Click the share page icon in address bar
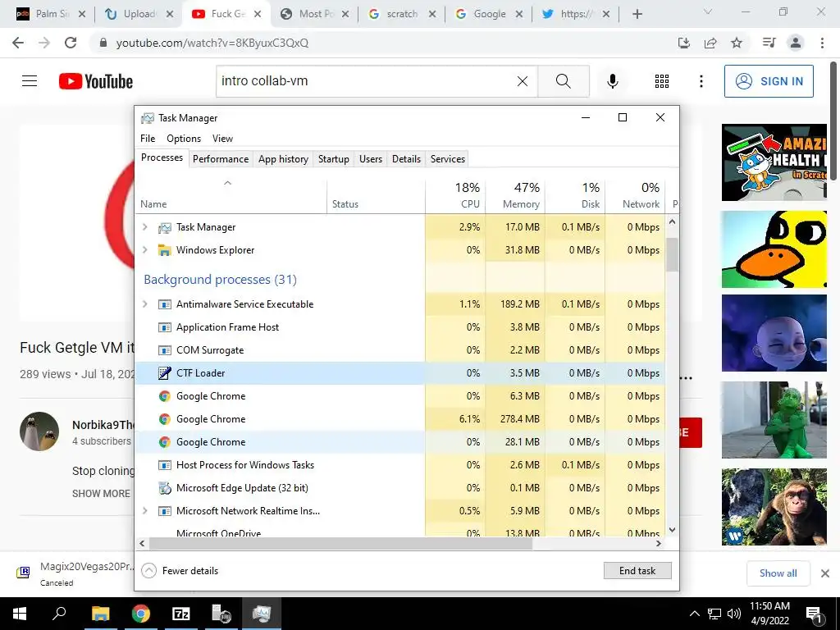 click(710, 43)
